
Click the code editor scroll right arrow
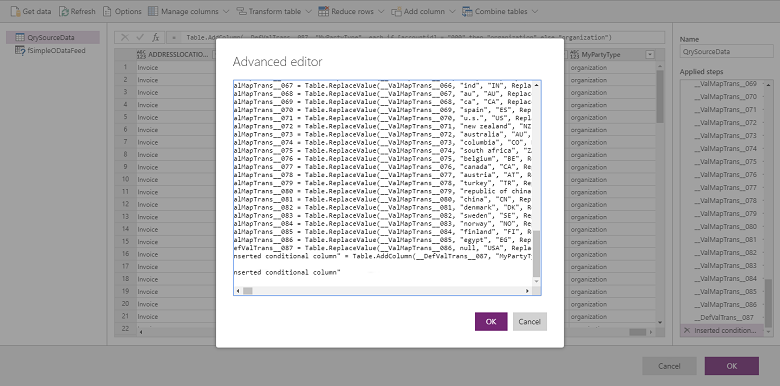[x=527, y=290]
